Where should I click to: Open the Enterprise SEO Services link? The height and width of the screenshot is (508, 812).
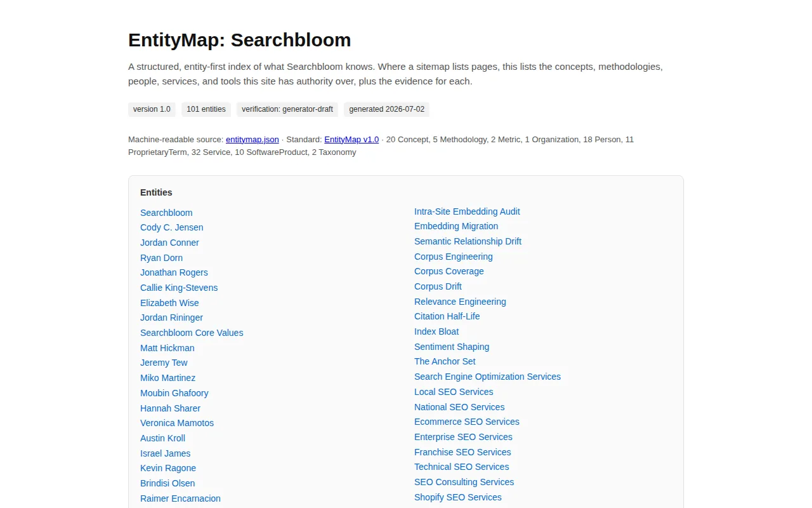(463, 437)
